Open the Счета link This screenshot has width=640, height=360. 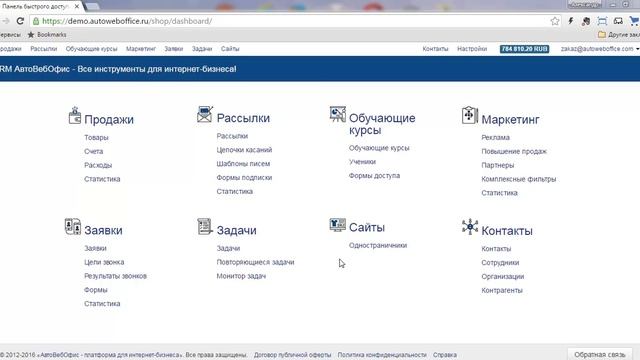point(93,151)
